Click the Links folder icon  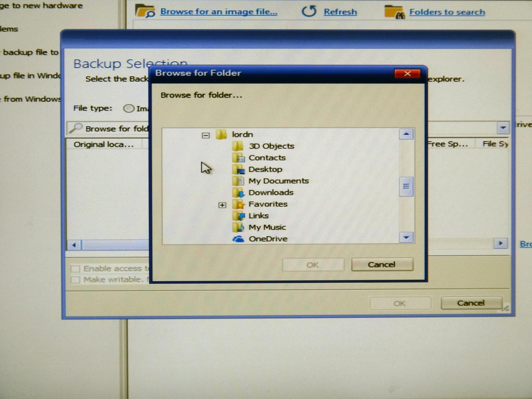238,215
